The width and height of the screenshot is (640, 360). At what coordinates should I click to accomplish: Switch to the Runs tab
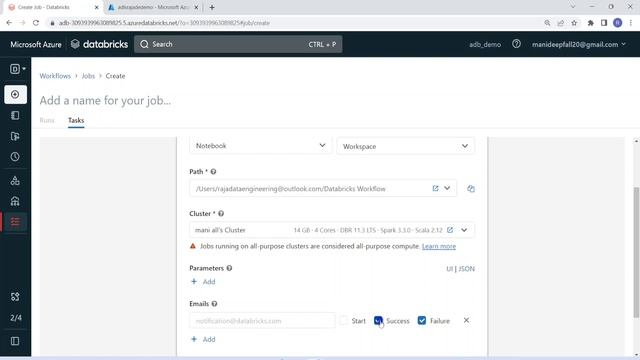[47, 120]
